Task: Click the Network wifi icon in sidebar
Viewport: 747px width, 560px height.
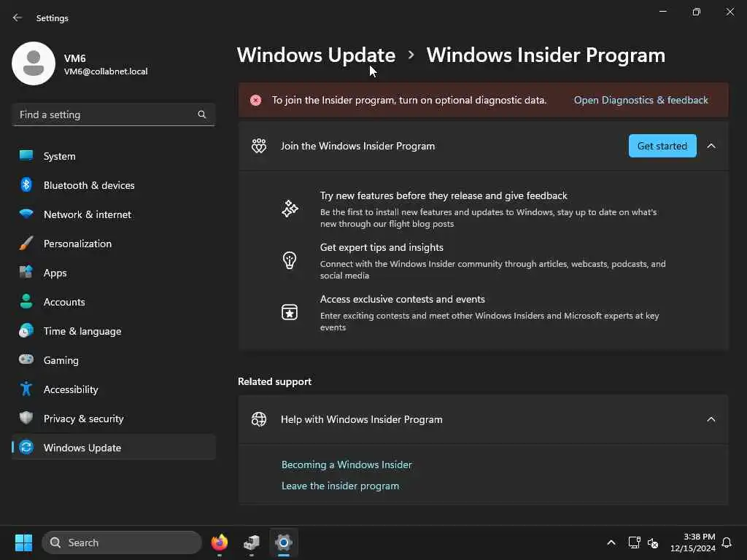Action: 26,214
